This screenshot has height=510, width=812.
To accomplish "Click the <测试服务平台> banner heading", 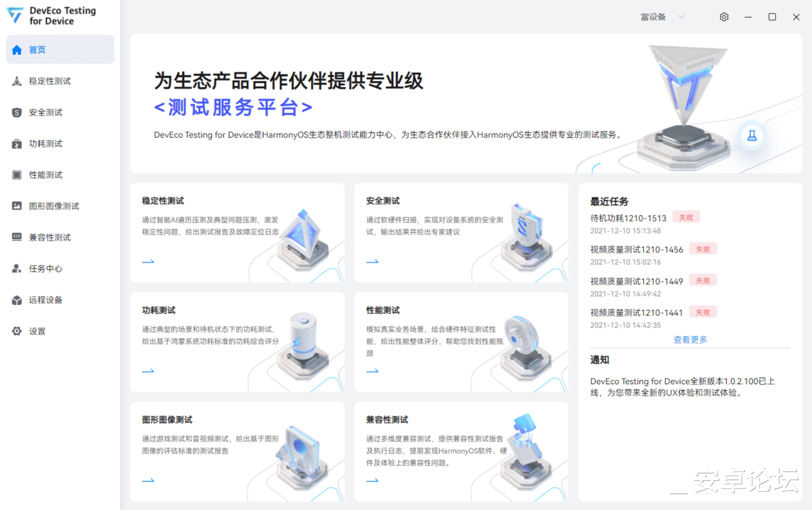I will [233, 107].
